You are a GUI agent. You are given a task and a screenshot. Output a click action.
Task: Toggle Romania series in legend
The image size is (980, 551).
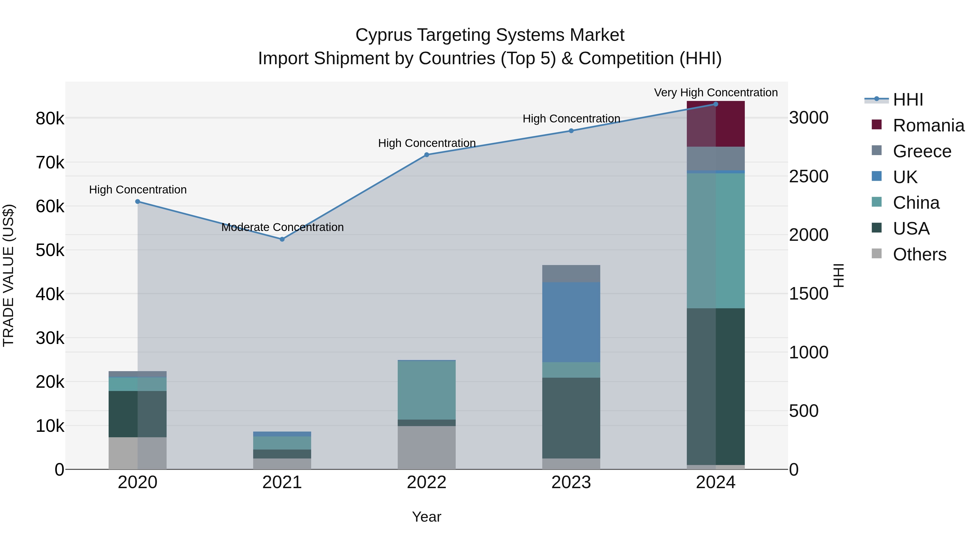point(928,125)
